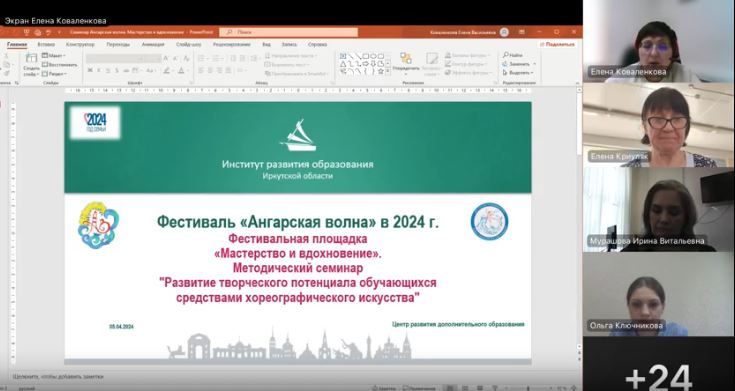
Task: Pick the star shape in shapes gallery
Action: (x=381, y=71)
